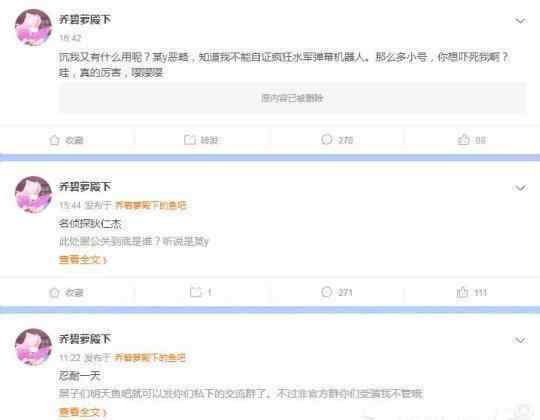Expand the options chevron on first post
The image size is (540, 420).
click(520, 21)
